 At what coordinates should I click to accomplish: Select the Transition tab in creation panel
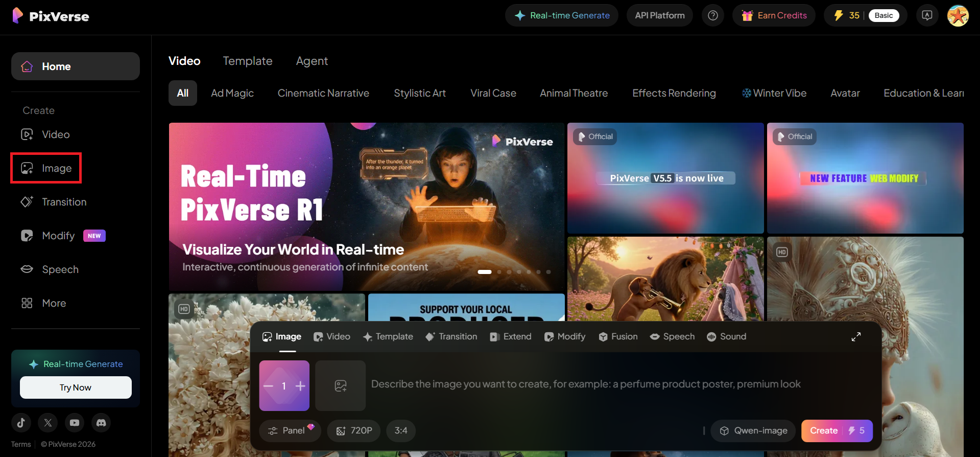point(451,336)
